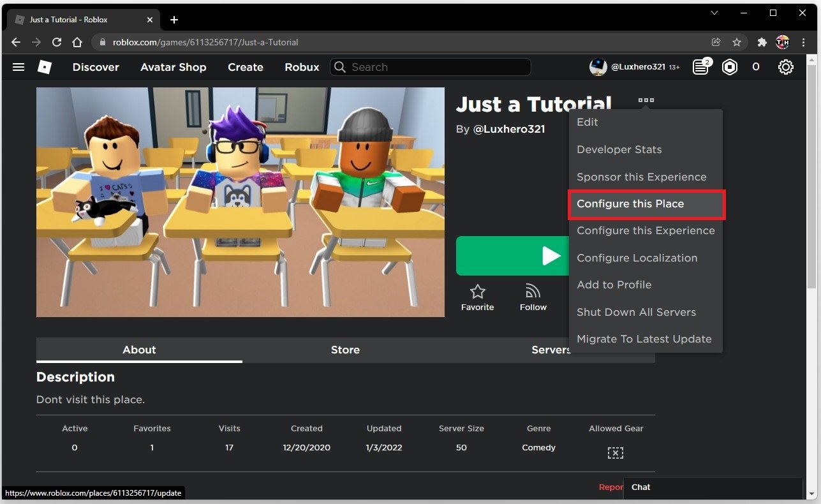
Task: Click the Robux currency icon
Action: coord(730,67)
